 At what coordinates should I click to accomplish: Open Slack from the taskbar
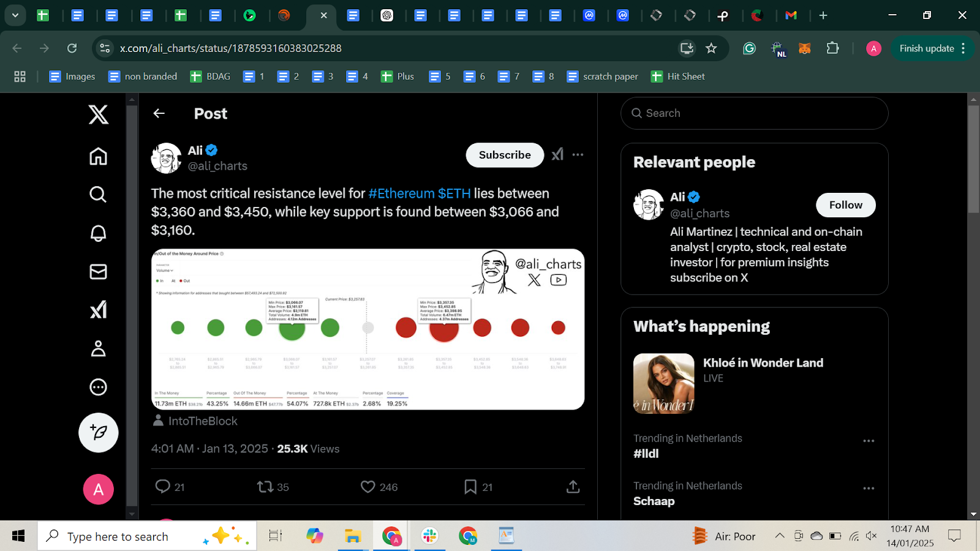429,536
